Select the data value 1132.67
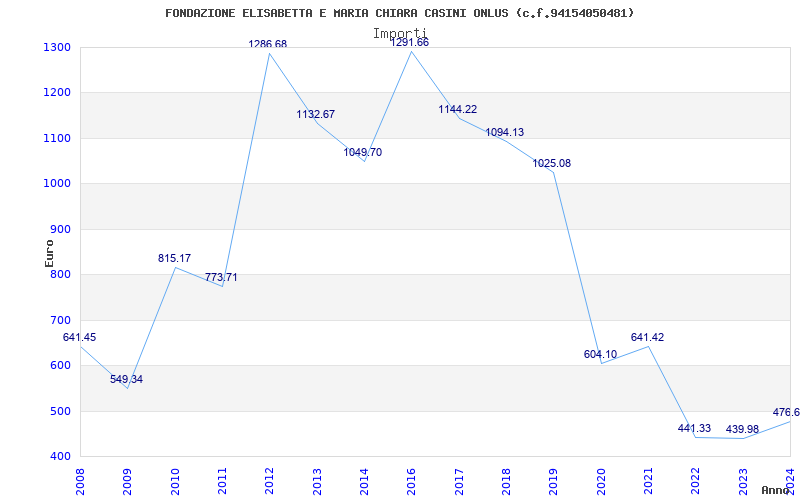This screenshot has height=500, width=800. (x=316, y=114)
